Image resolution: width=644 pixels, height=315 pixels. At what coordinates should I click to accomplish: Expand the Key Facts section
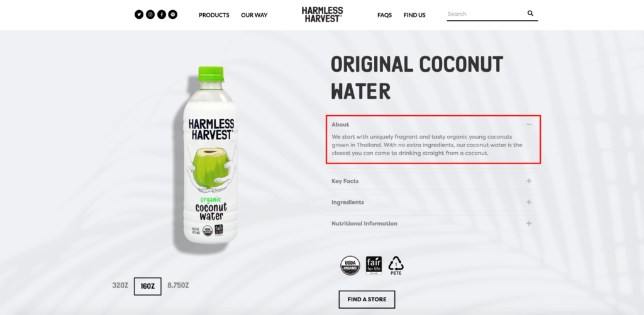tap(432, 181)
